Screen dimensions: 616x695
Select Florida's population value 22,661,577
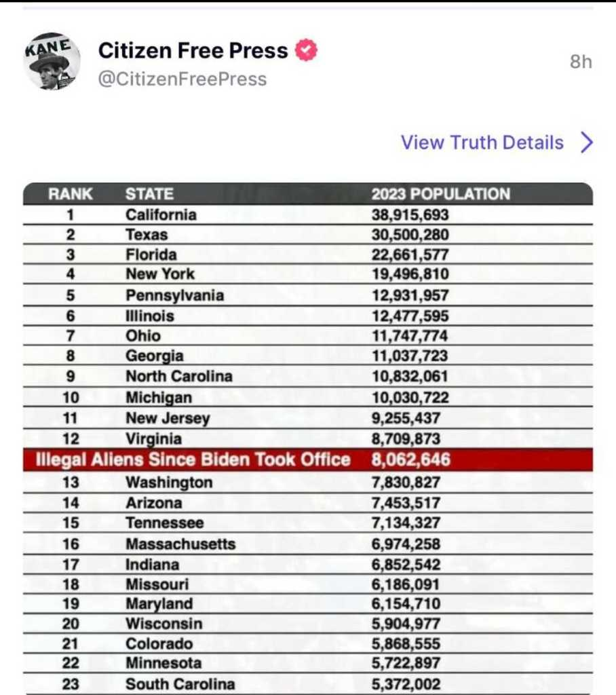(x=410, y=255)
